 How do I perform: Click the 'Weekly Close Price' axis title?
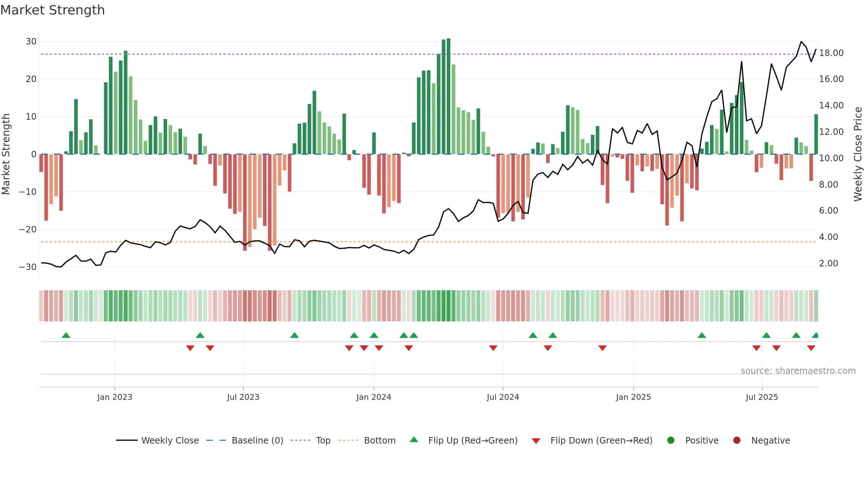858,154
